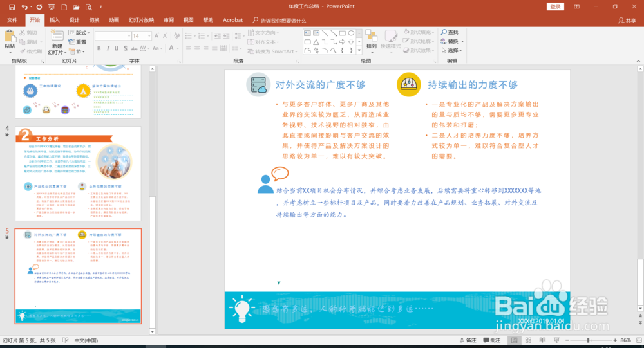Collapse the ribbon with the chevron
Screen dimensions: 644x348
pyautogui.click(x=638, y=61)
